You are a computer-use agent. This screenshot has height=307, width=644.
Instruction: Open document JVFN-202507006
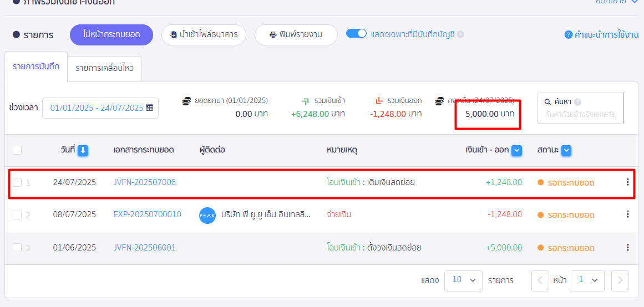point(145,182)
